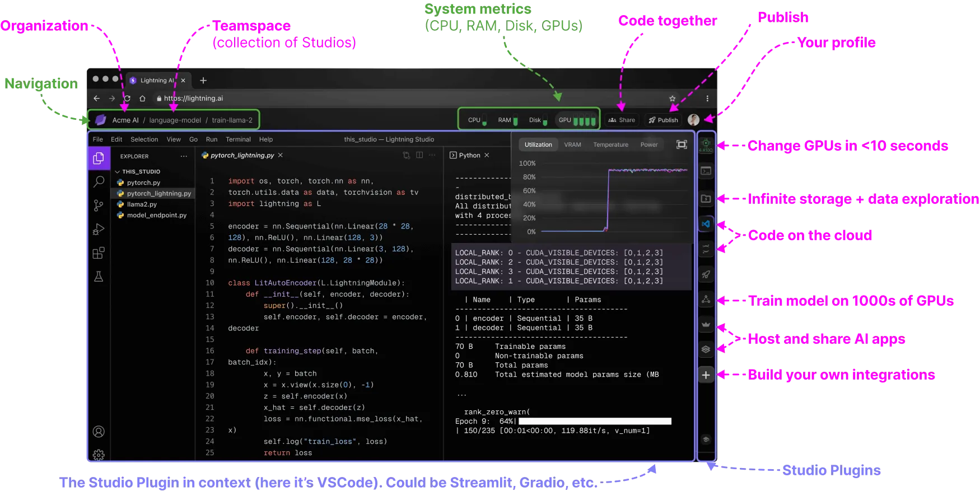Add a new plugin with the plus button
The height and width of the screenshot is (491, 980).
(706, 375)
